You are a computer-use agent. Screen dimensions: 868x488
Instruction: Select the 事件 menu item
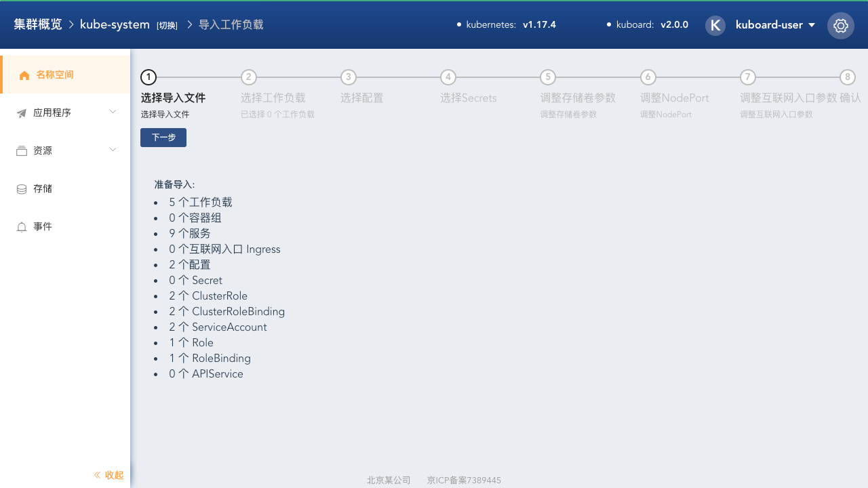[x=43, y=227]
